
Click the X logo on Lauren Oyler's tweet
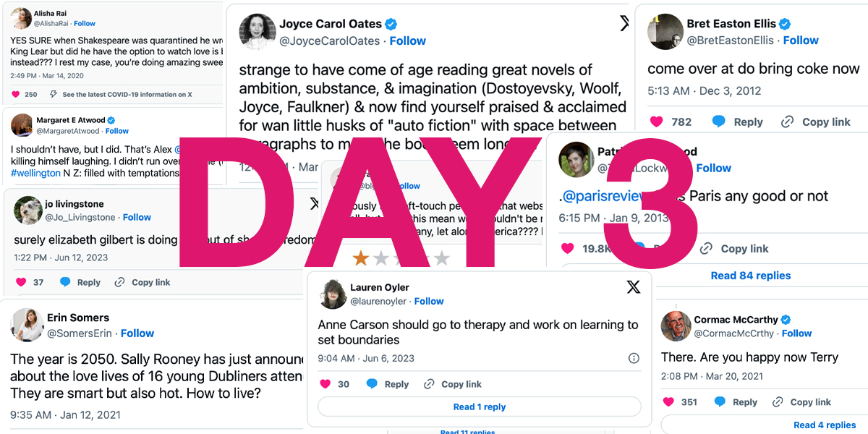pos(634,287)
